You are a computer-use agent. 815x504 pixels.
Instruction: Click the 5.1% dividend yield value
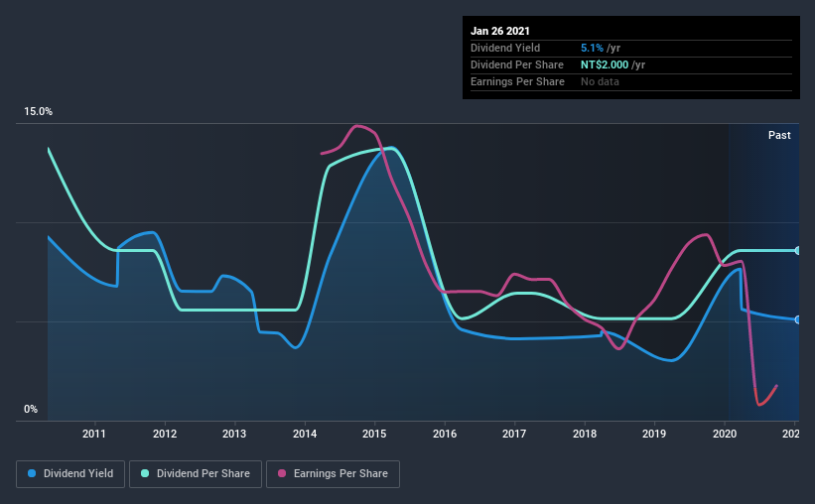[592, 48]
